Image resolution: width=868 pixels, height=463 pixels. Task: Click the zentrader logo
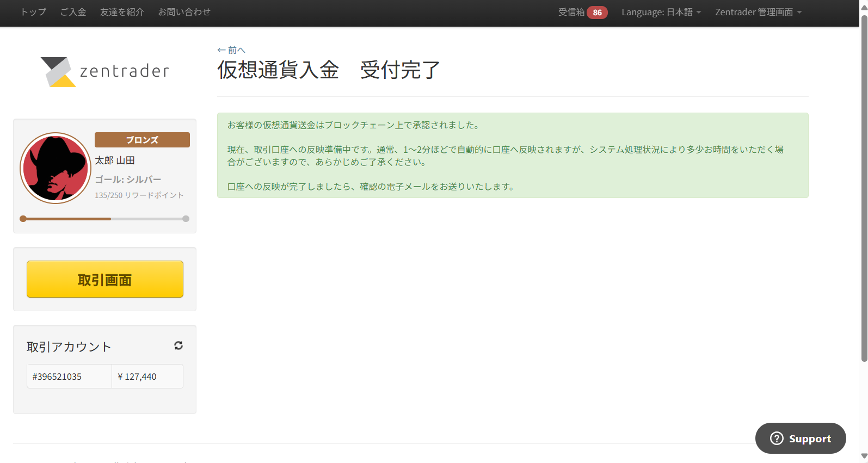105,71
